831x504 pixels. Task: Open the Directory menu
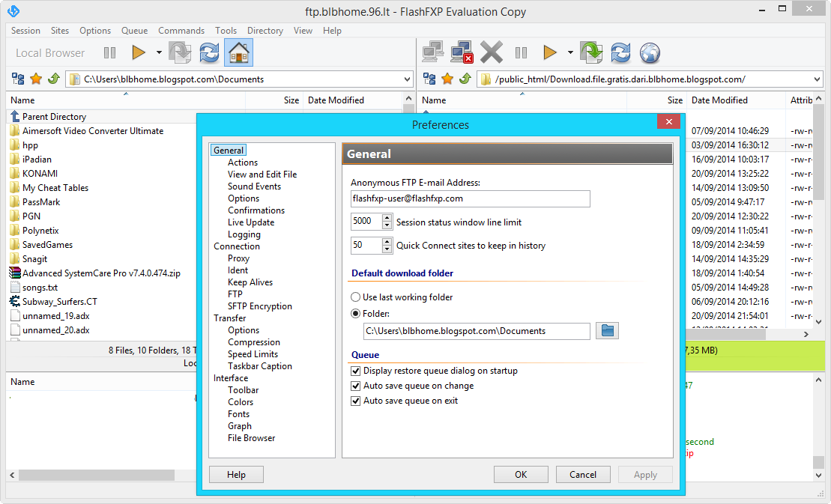click(x=265, y=31)
